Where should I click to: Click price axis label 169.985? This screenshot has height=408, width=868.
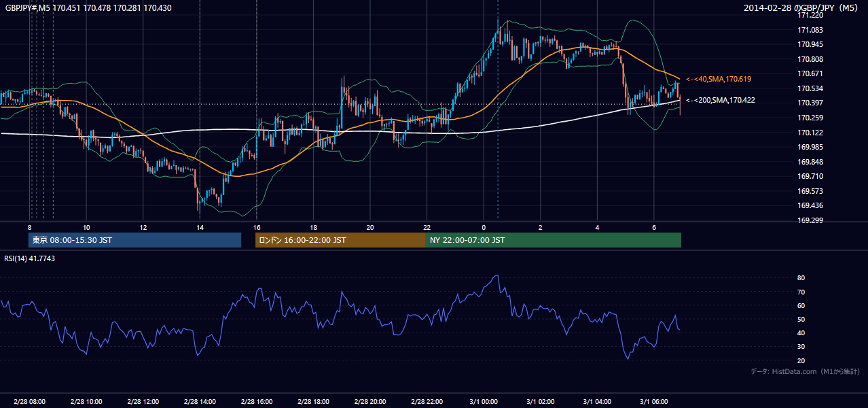click(x=810, y=147)
